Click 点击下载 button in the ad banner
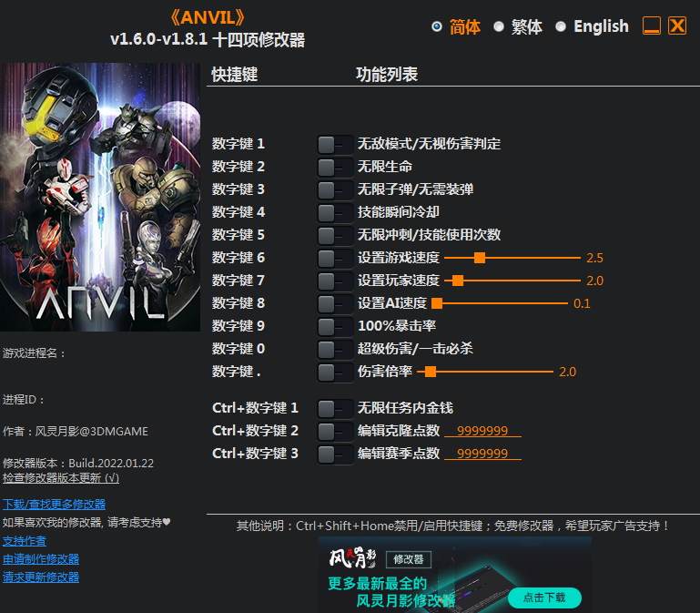700x613 pixels. [544, 598]
